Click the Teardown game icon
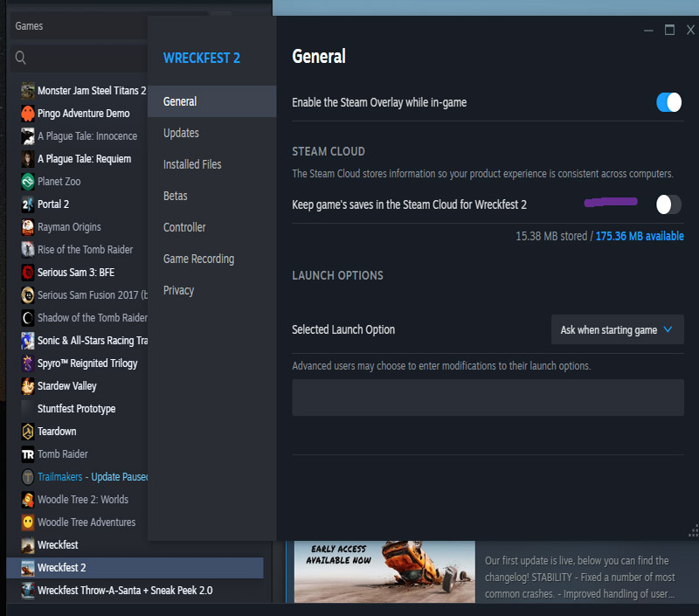 [28, 432]
